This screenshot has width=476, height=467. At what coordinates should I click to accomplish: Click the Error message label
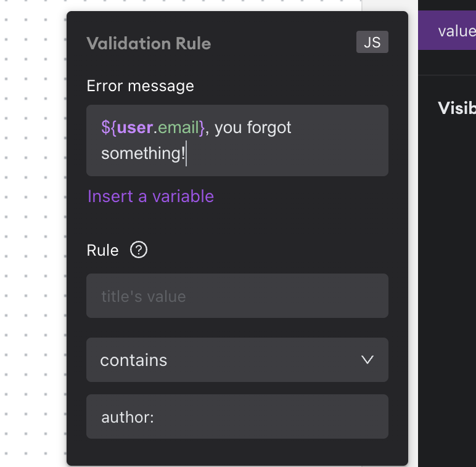(x=140, y=86)
